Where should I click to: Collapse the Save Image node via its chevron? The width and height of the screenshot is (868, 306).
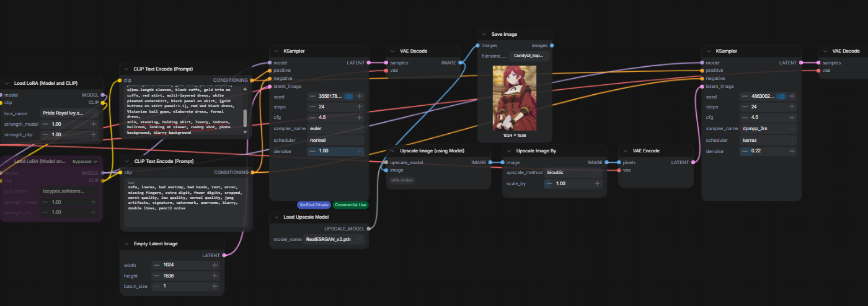pyautogui.click(x=485, y=34)
